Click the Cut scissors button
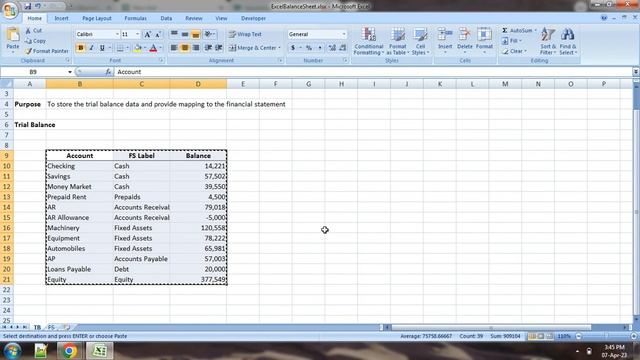This screenshot has height=360, width=640. (33, 31)
